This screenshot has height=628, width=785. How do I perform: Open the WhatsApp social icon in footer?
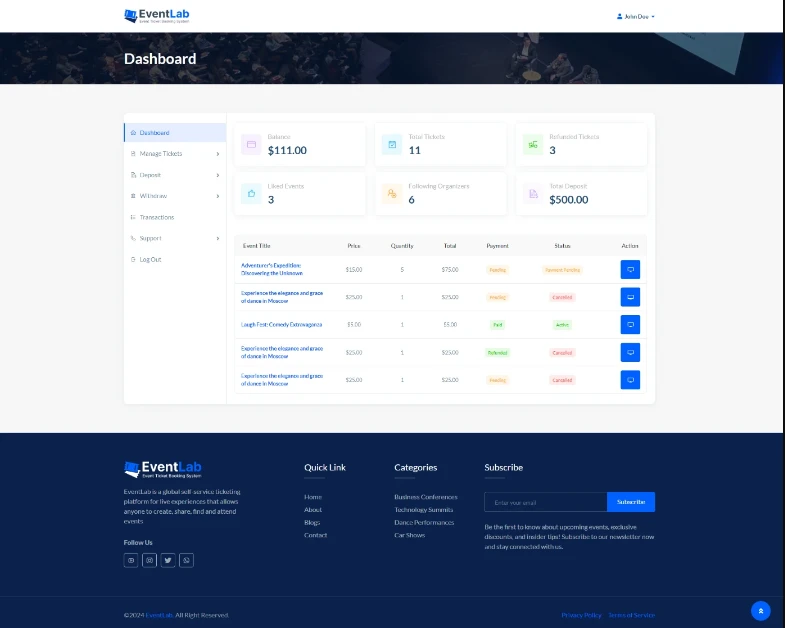coord(187,560)
